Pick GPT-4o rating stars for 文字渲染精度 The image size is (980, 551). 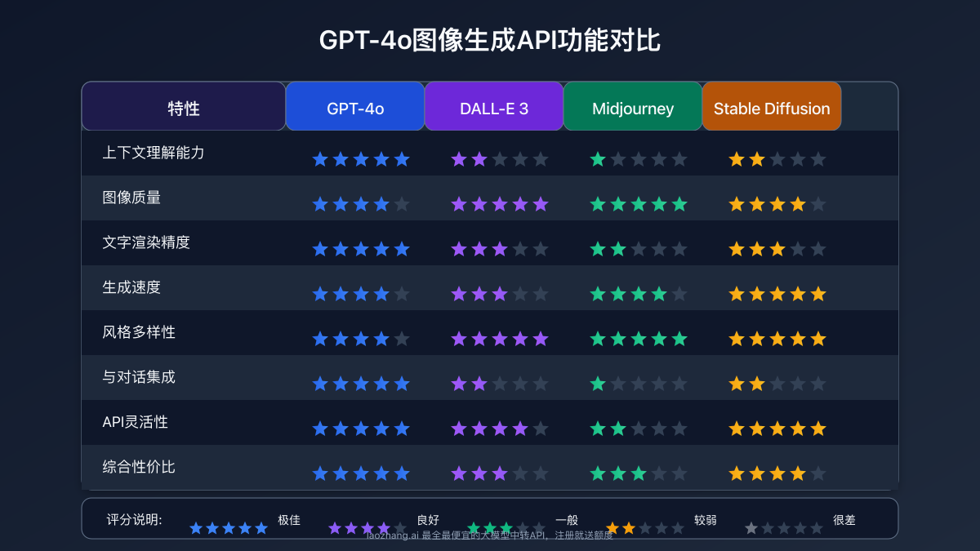coord(361,249)
